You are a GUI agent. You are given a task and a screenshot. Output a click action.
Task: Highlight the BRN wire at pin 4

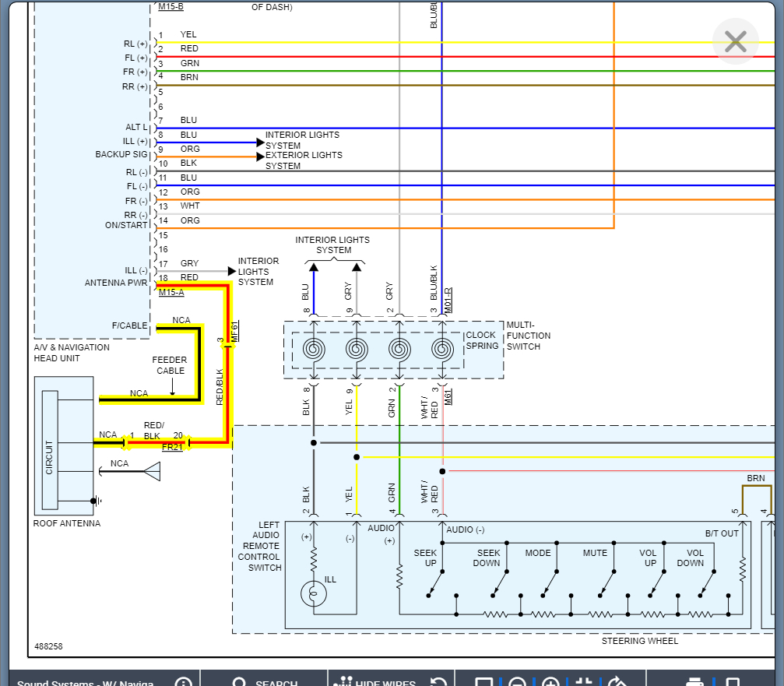[467, 85]
